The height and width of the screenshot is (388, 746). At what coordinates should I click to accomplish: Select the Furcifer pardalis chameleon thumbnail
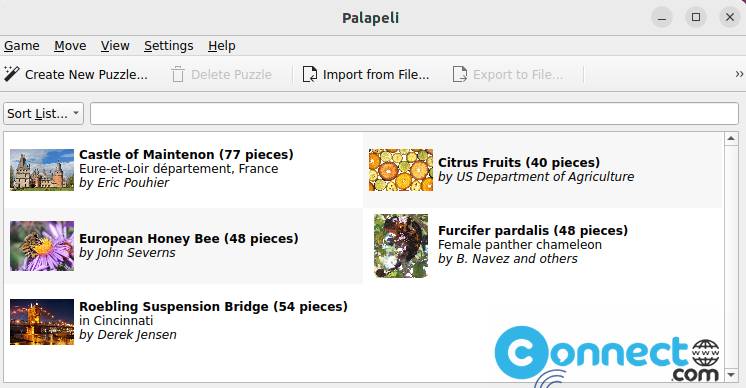coord(401,246)
